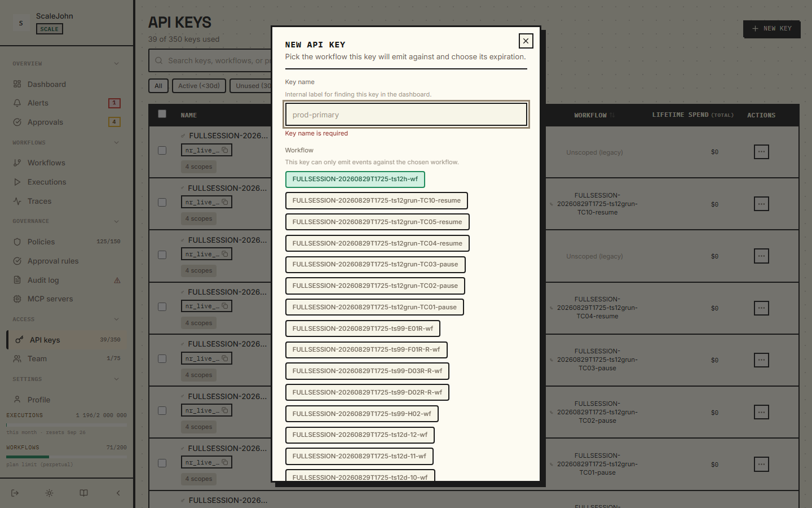The width and height of the screenshot is (812, 508).
Task: Click the Traces pulse icon
Action: click(17, 201)
